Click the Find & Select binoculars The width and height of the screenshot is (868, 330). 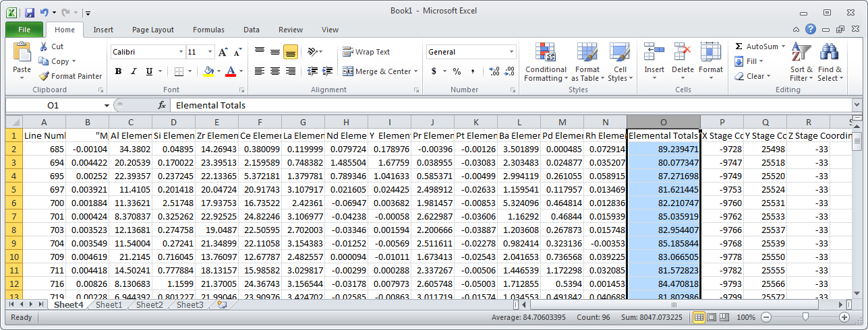point(830,62)
